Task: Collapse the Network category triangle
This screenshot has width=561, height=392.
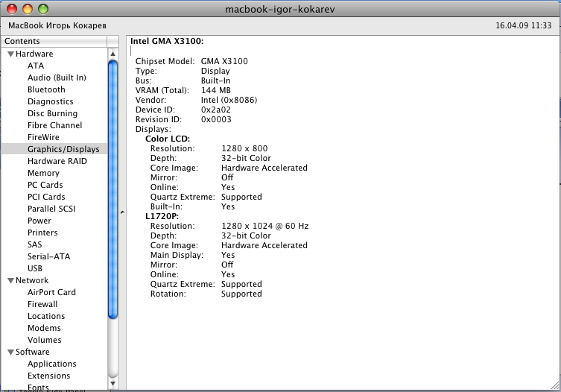Action: click(x=10, y=281)
